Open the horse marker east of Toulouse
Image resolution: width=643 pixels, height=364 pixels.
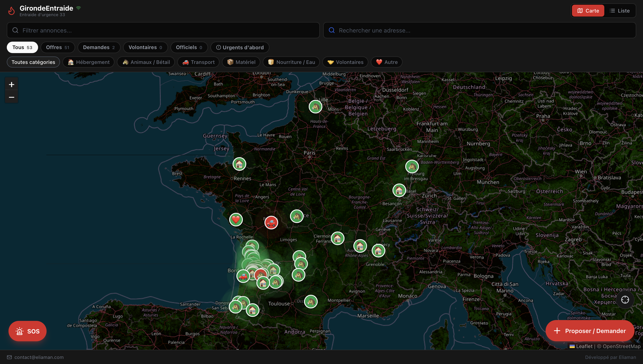pyautogui.click(x=311, y=302)
